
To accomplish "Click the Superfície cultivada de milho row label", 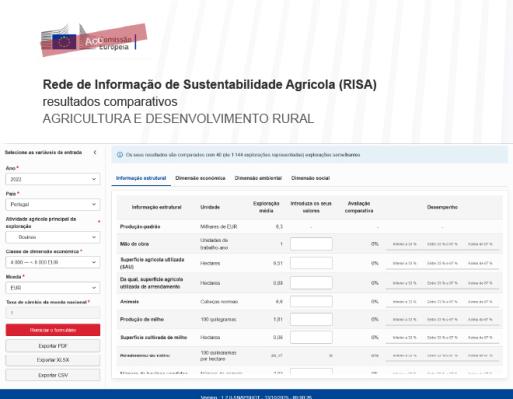I will tap(154, 338).
